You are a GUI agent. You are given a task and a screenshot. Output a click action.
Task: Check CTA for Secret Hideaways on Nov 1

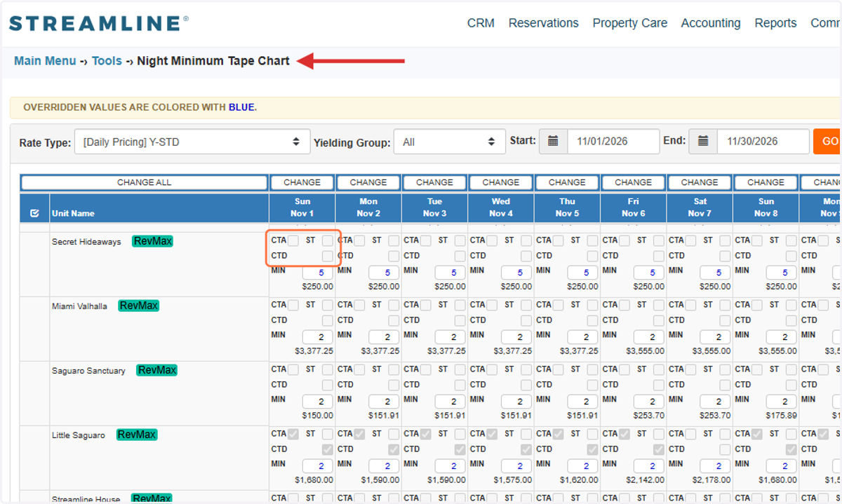293,240
